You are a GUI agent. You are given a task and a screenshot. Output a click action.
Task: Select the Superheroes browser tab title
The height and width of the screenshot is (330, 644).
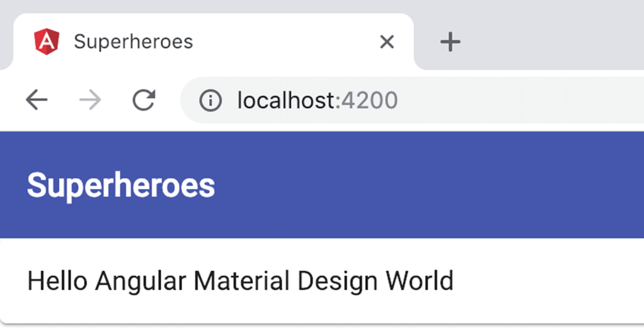tap(133, 42)
